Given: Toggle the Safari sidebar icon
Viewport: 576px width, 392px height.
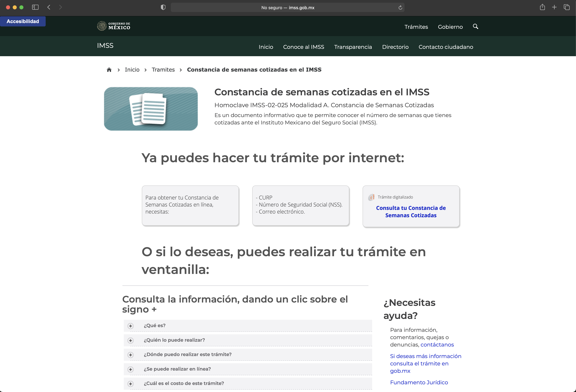Looking at the screenshot, I should 35,7.
